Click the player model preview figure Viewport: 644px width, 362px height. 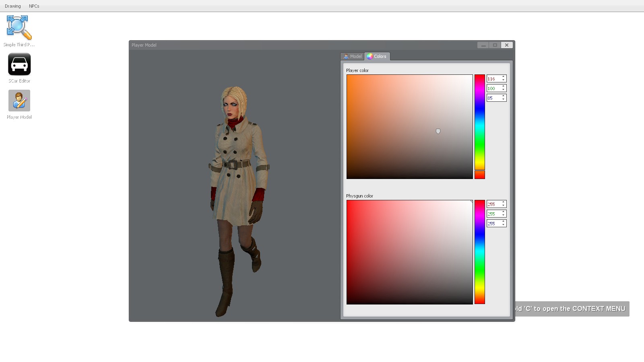click(238, 201)
